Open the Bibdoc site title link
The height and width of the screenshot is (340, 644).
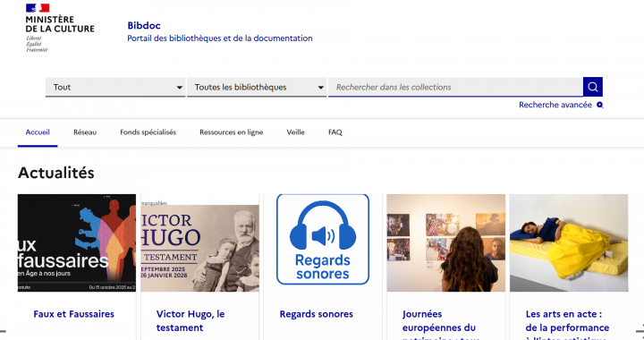pyautogui.click(x=144, y=25)
